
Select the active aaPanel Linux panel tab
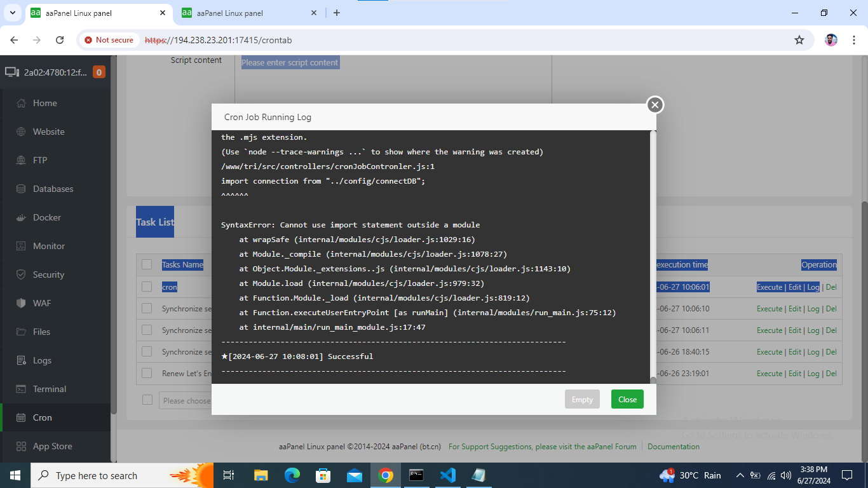[x=98, y=13]
